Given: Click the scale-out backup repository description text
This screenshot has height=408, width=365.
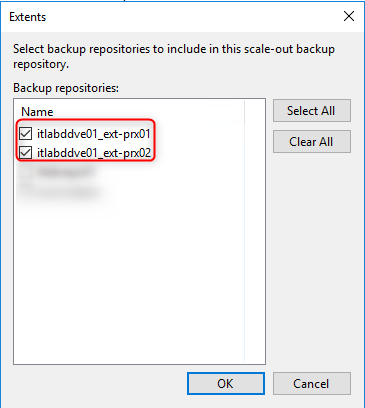Looking at the screenshot, I should [174, 56].
